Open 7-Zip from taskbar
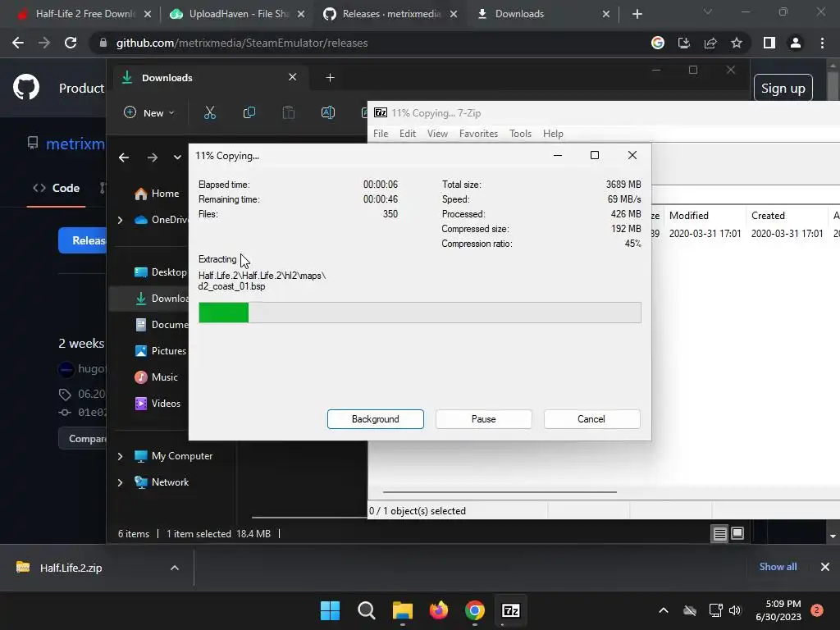The width and height of the screenshot is (840, 630). point(510,610)
